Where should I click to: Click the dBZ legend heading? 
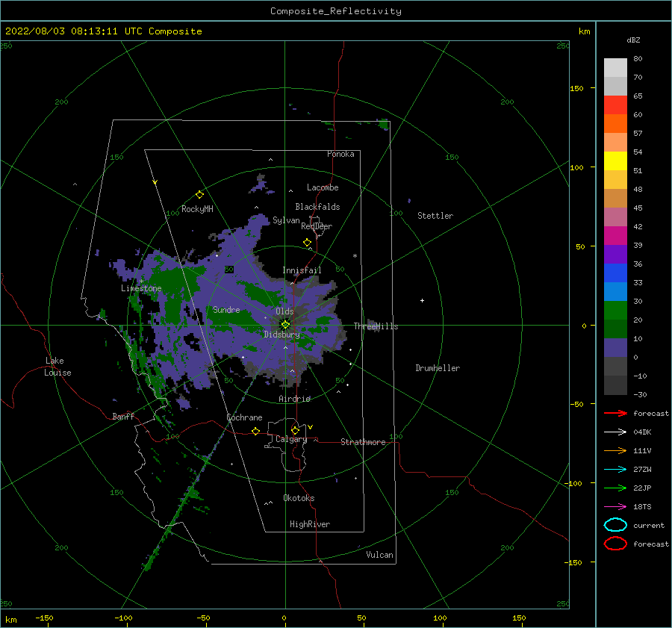[633, 40]
